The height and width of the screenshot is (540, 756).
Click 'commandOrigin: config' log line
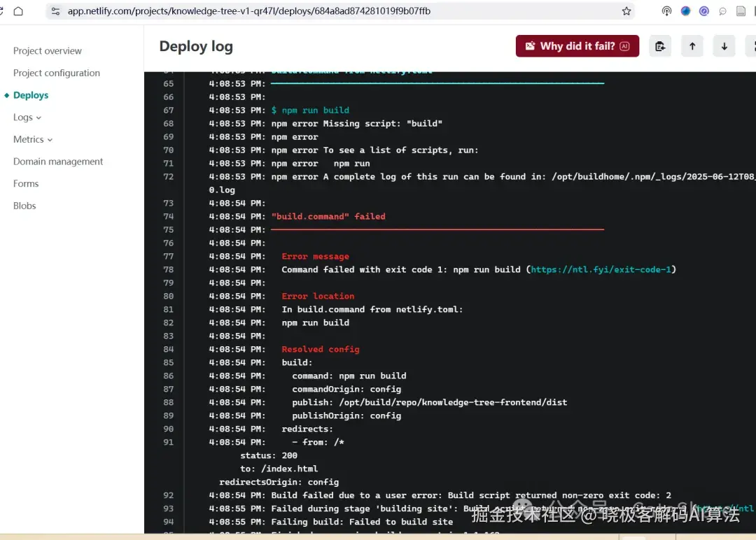coord(346,389)
